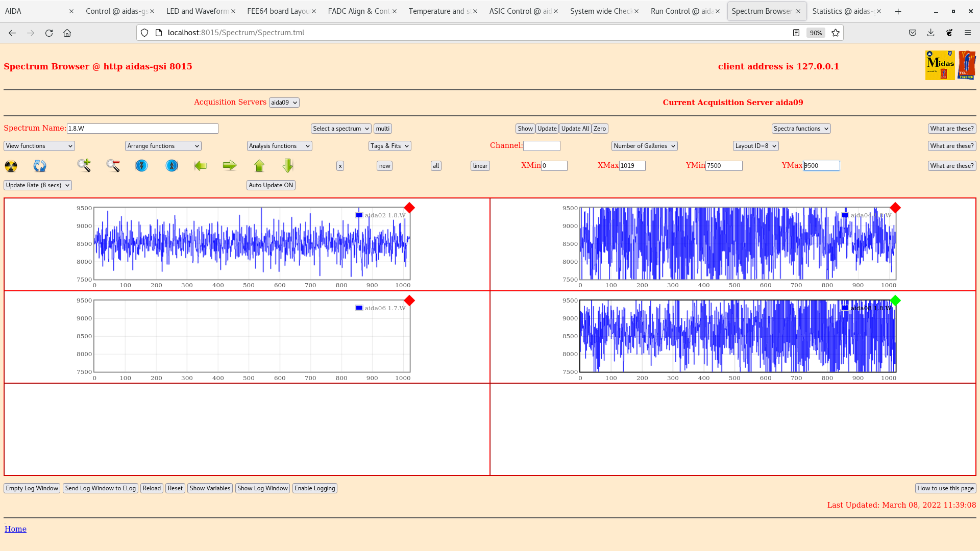Click the green left arrow icon
This screenshot has height=551, width=980.
[x=201, y=166]
